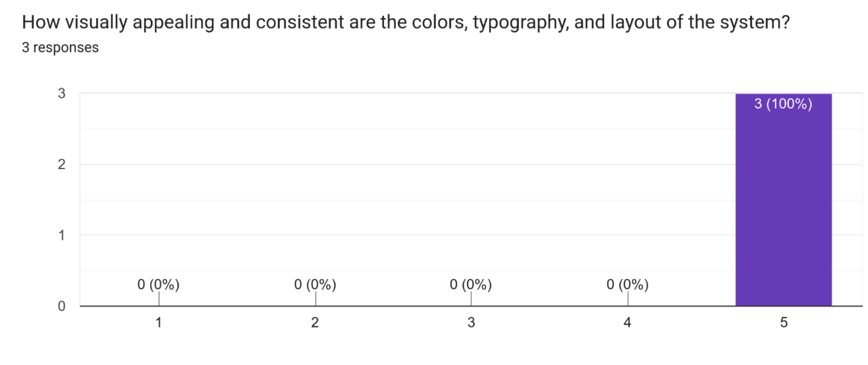The width and height of the screenshot is (868, 365).
Task: Click the "3 (100%)" label inside the bar
Action: pos(783,104)
